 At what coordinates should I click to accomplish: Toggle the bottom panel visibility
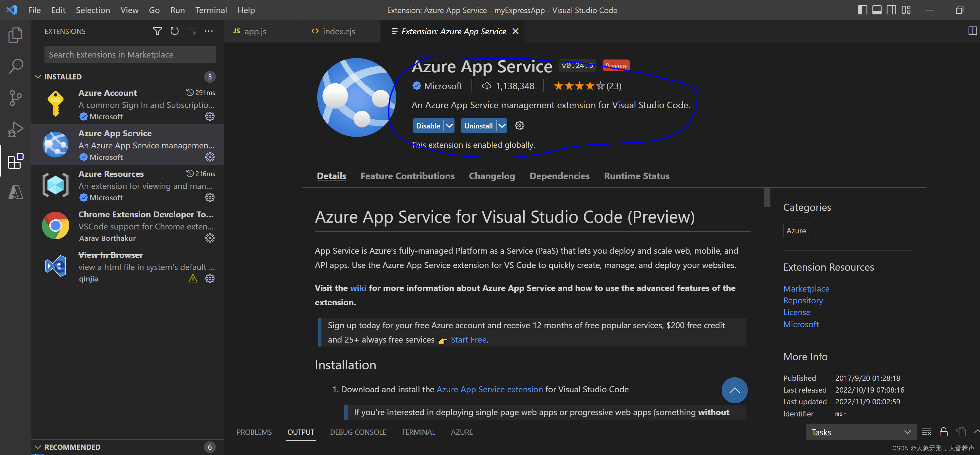coord(877,10)
